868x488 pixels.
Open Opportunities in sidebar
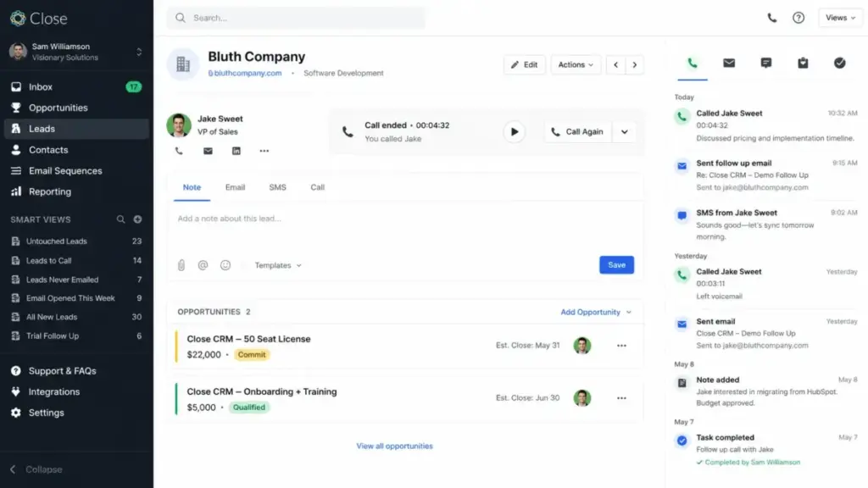point(76,108)
